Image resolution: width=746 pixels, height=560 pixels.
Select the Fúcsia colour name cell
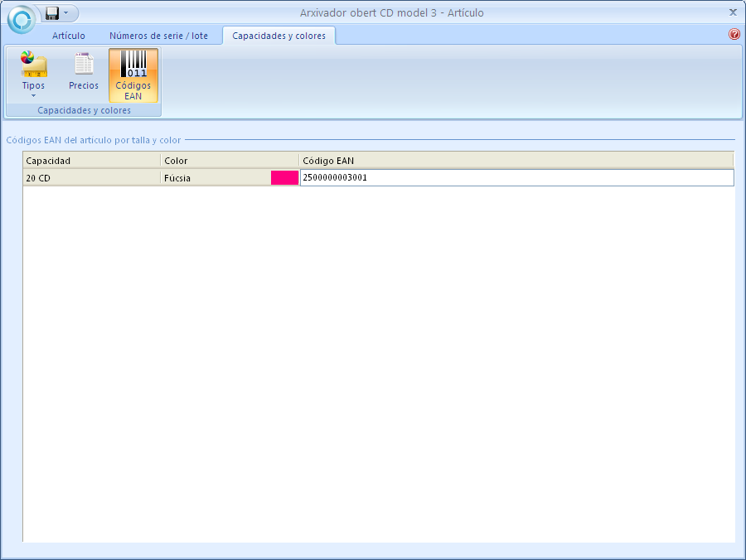coord(216,177)
